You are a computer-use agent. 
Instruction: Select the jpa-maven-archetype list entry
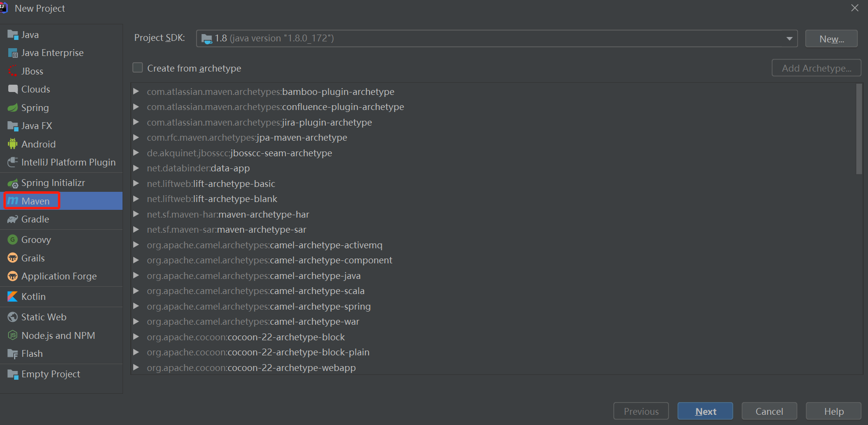247,138
